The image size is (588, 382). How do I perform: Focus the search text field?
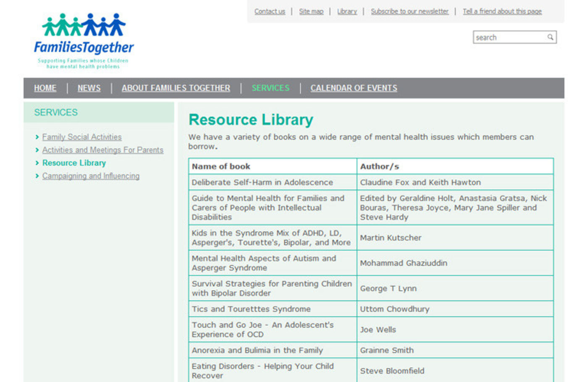click(x=509, y=37)
